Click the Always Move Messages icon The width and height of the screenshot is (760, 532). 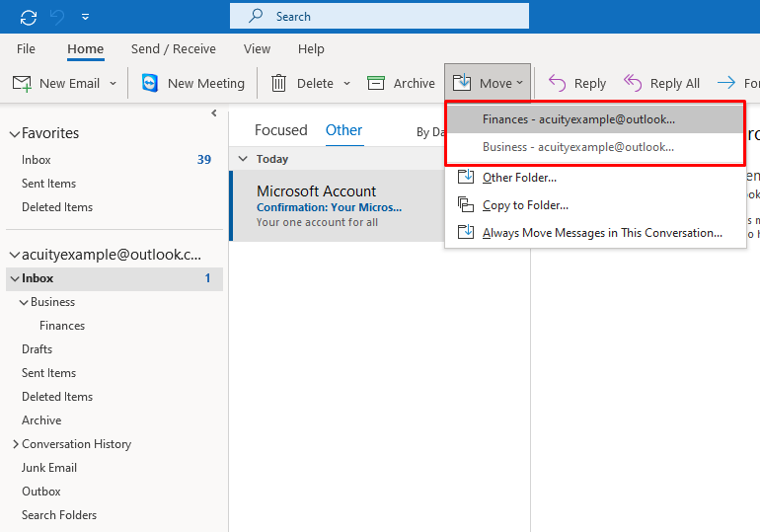(x=466, y=232)
